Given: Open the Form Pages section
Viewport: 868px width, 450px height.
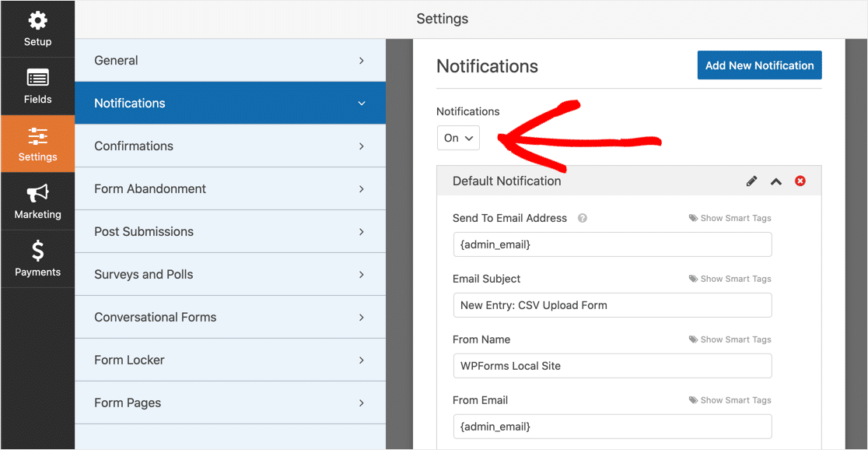Looking at the screenshot, I should click(230, 403).
